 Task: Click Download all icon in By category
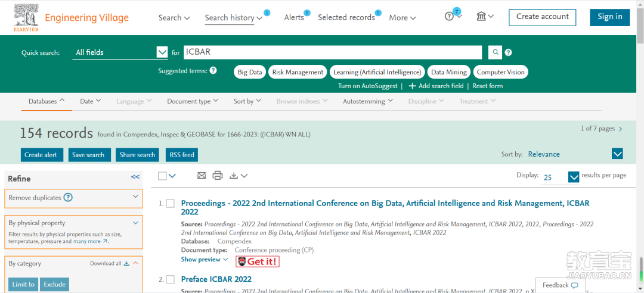[126, 263]
